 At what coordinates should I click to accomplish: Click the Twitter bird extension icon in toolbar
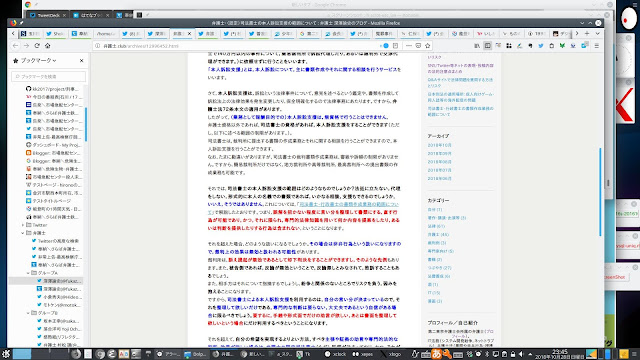coord(541,46)
